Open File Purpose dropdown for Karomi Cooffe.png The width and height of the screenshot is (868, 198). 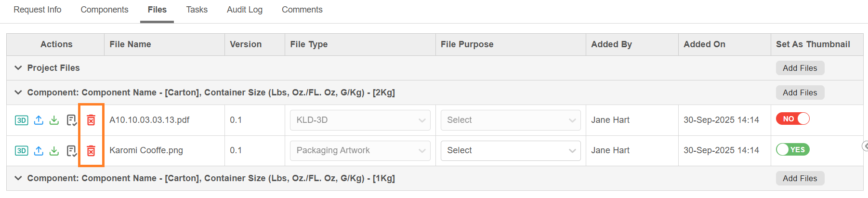coord(511,151)
